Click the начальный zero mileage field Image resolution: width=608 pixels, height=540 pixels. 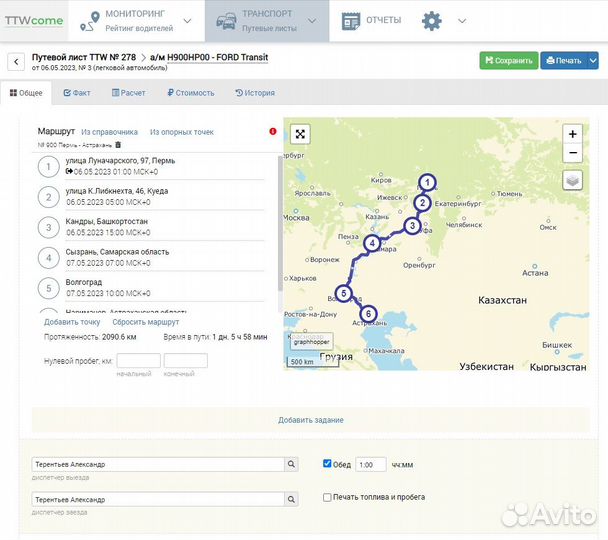point(138,361)
